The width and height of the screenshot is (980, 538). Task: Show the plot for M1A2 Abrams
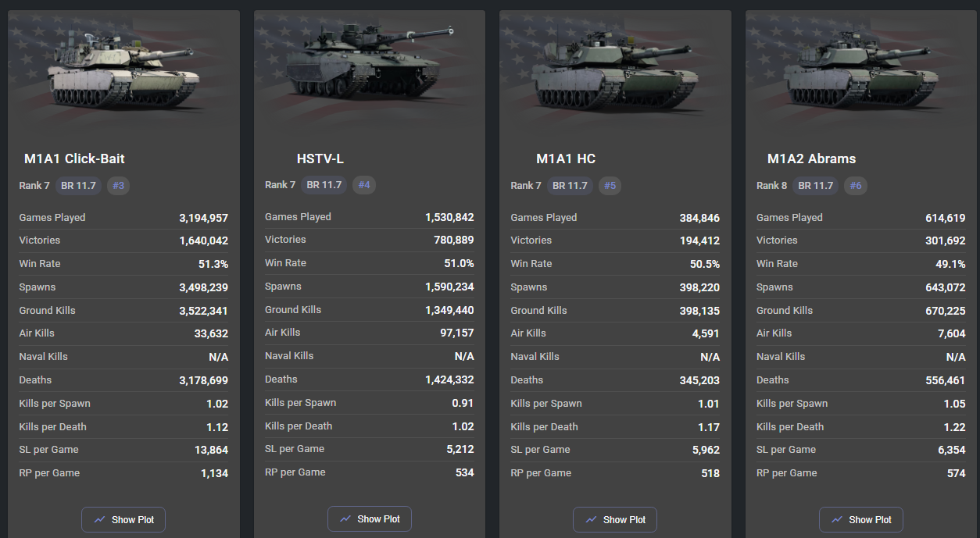(861, 519)
